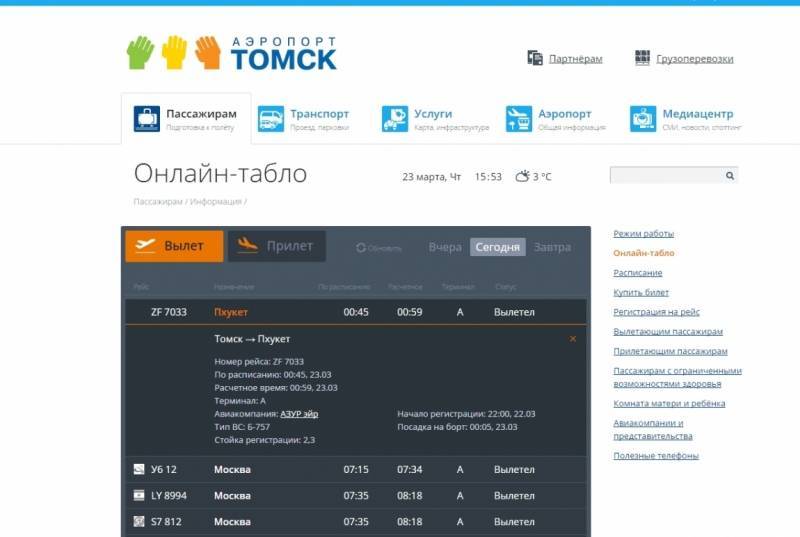Open the Купить билет sidebar link
Screen dimensions: 800x537
641,292
